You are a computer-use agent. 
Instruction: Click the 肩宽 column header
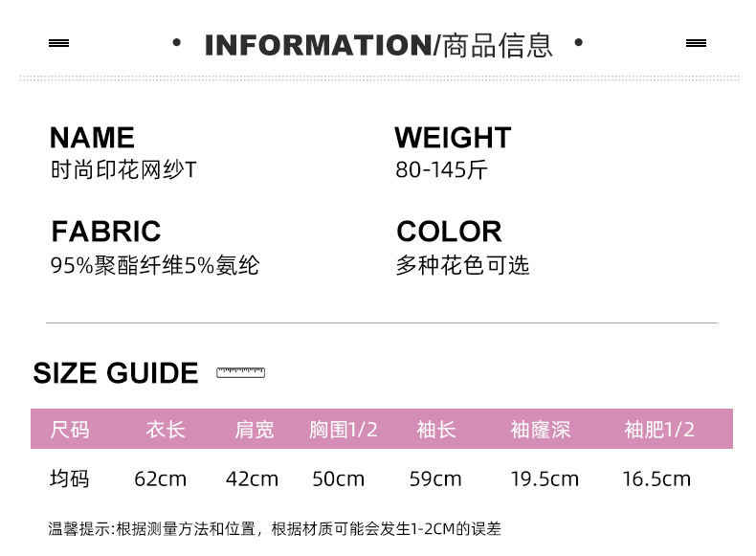click(254, 430)
